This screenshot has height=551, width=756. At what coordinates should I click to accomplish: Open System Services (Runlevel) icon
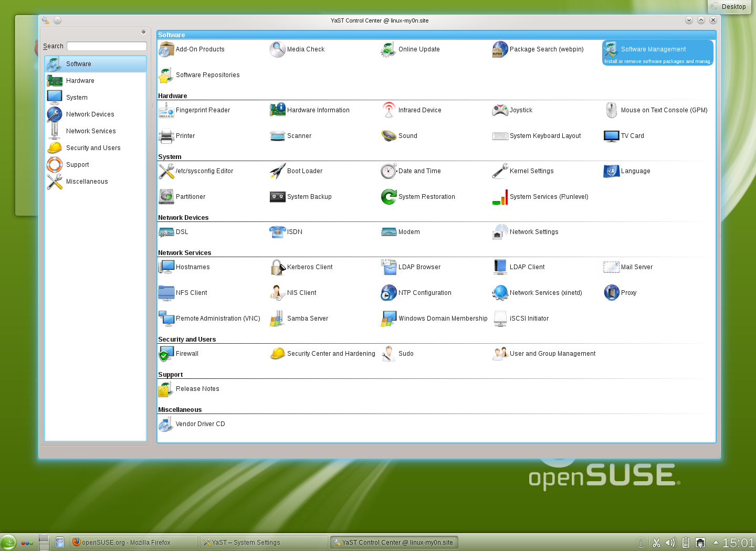tap(500, 197)
